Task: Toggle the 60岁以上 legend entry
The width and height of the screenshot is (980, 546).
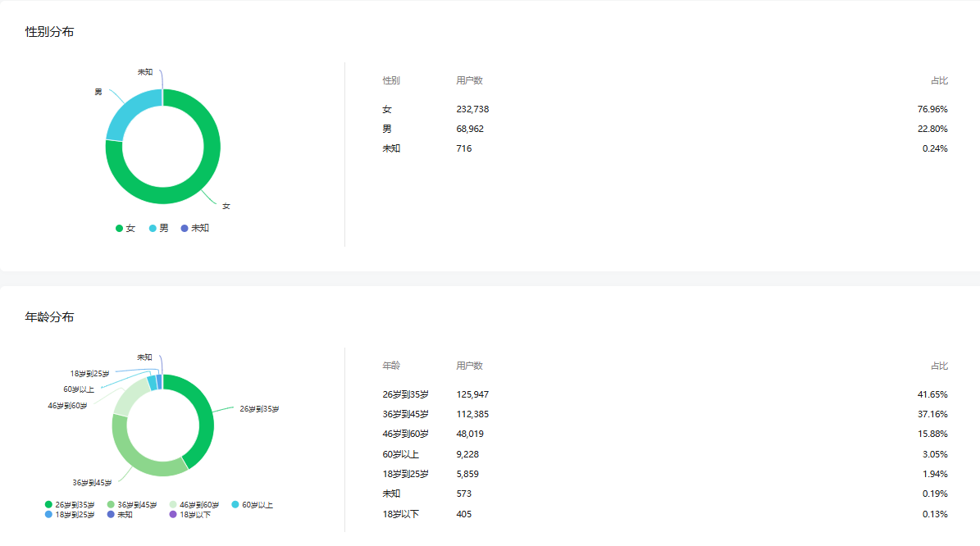Action: pos(253,504)
